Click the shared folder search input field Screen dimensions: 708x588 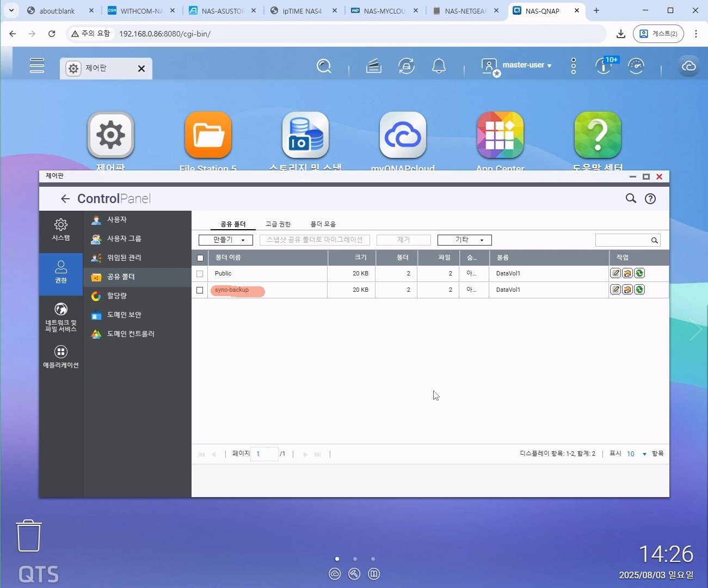[623, 240]
